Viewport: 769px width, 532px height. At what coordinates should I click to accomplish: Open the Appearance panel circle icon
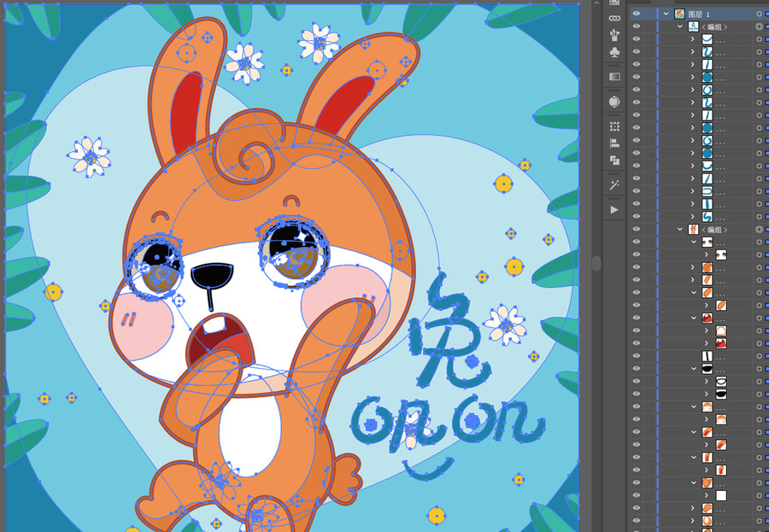[614, 102]
